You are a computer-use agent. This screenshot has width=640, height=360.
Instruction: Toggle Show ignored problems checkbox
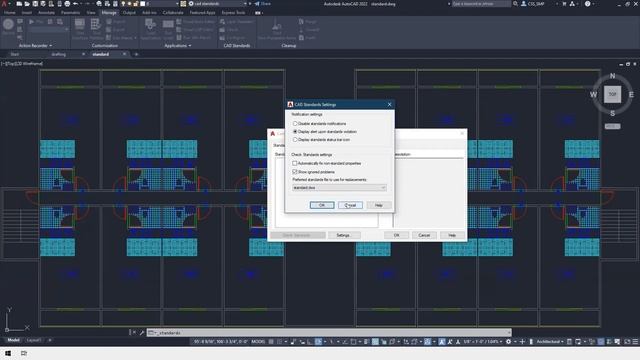[x=295, y=172]
